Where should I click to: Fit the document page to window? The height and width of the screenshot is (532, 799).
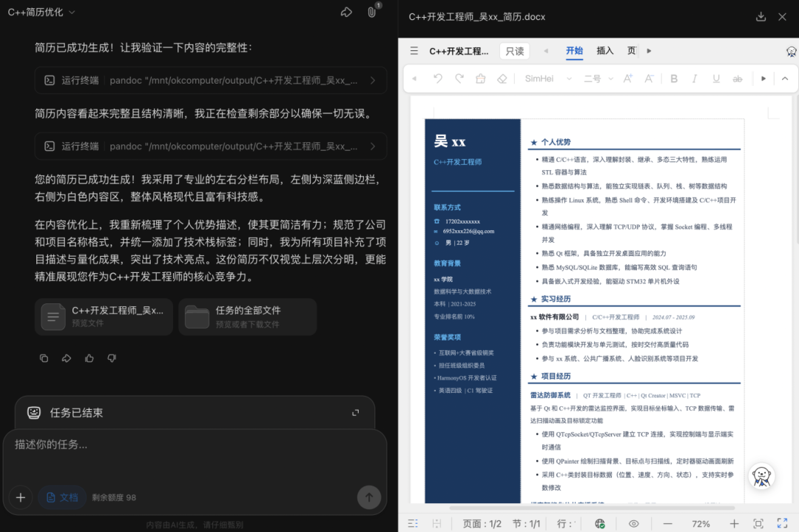pos(758,524)
